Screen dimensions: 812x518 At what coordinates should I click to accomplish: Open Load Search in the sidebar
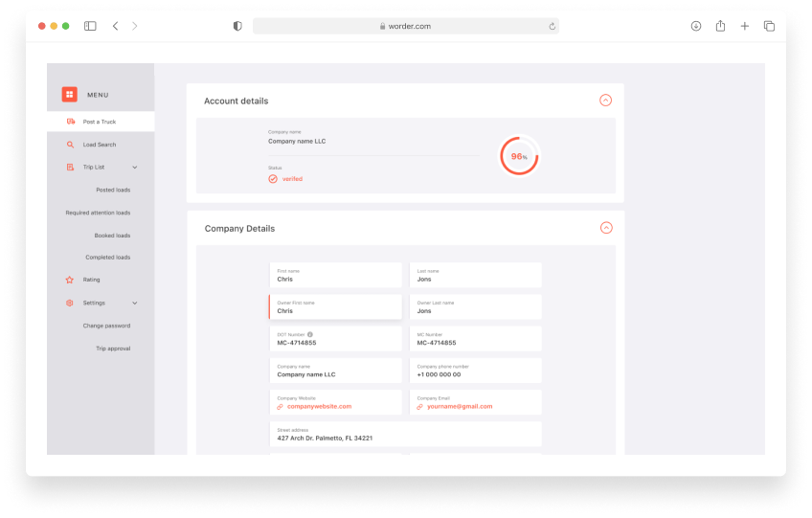[x=101, y=145]
